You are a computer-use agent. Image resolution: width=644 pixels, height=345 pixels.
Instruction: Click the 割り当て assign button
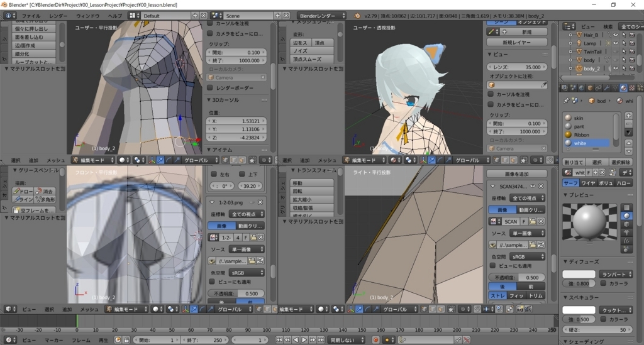(x=574, y=162)
